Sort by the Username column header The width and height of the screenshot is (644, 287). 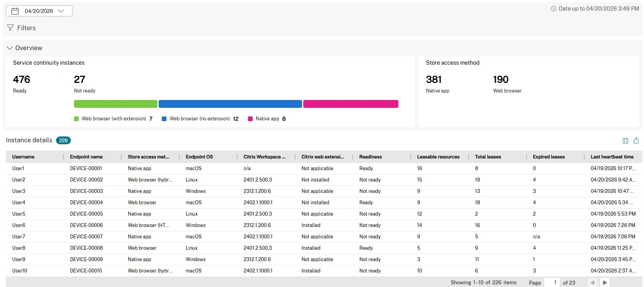(x=23, y=157)
